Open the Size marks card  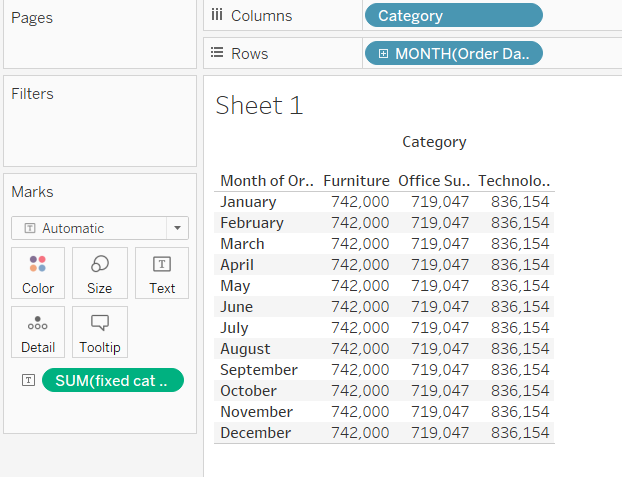tap(100, 273)
